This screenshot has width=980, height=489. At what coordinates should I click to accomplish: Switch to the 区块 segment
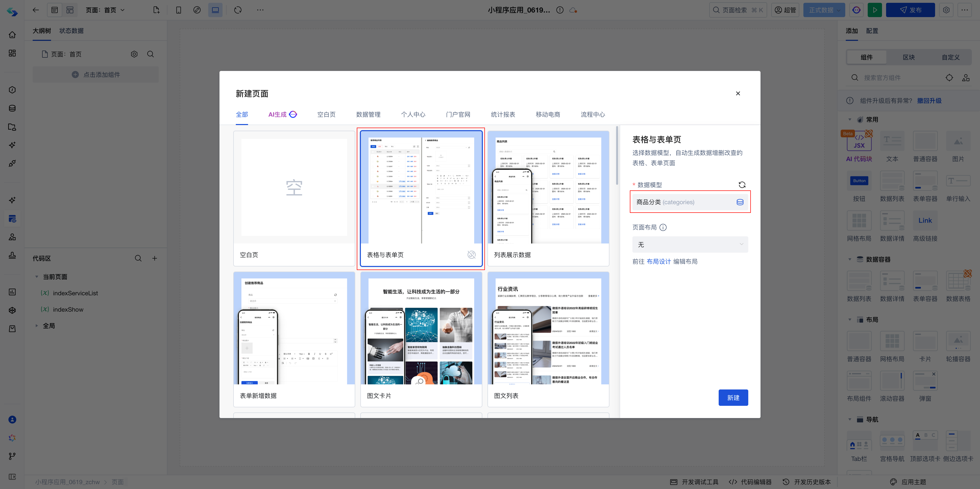pyautogui.click(x=909, y=57)
